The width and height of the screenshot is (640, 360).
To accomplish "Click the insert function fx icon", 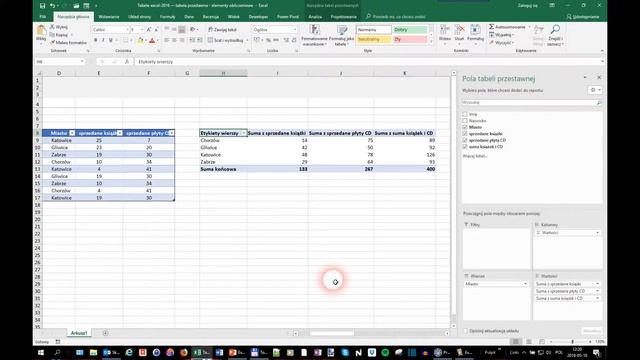I will 127,62.
